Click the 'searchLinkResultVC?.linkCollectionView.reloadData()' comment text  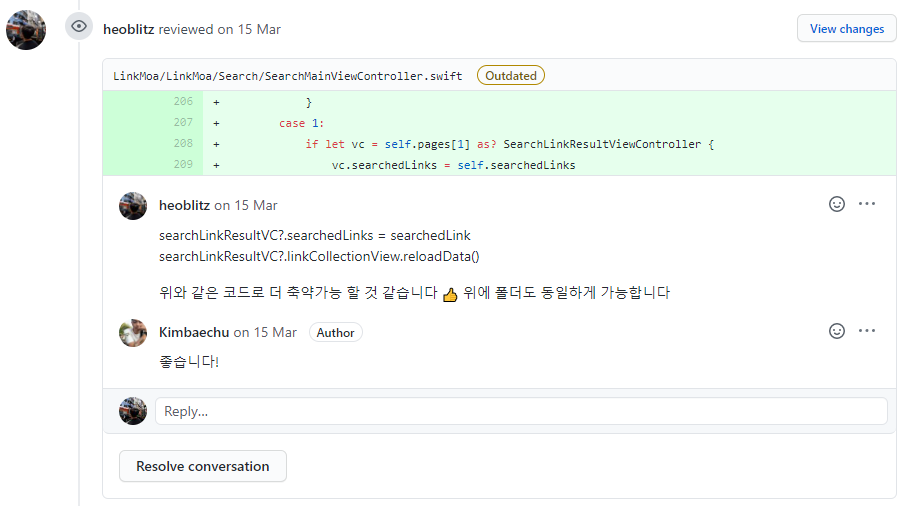pos(319,256)
